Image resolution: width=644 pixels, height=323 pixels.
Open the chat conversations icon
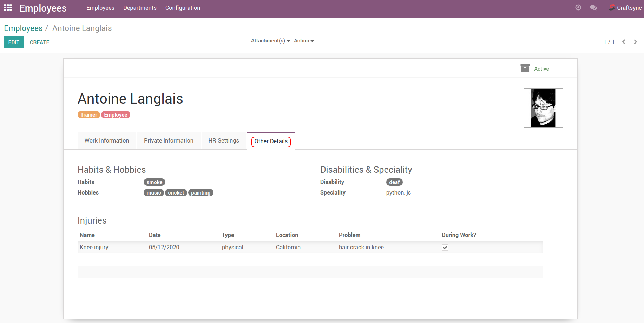pyautogui.click(x=593, y=8)
